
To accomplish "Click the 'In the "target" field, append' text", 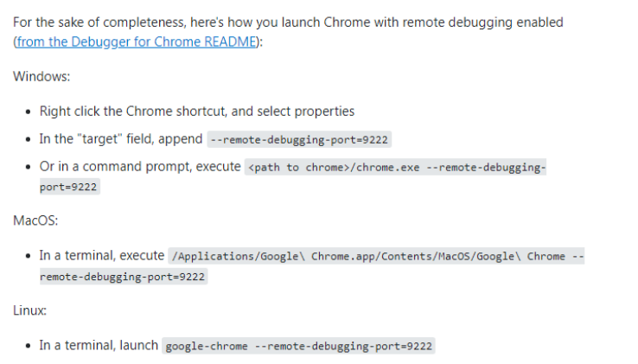I will tap(120, 138).
